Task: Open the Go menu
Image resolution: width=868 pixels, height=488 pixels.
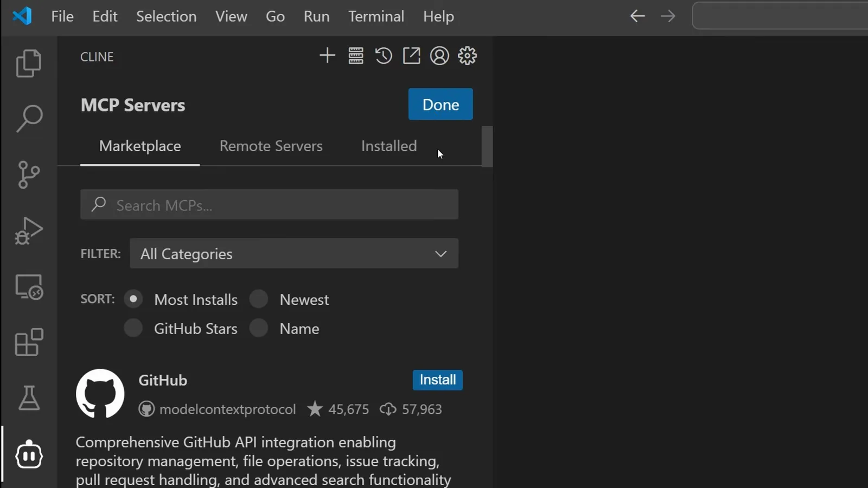Action: [275, 16]
